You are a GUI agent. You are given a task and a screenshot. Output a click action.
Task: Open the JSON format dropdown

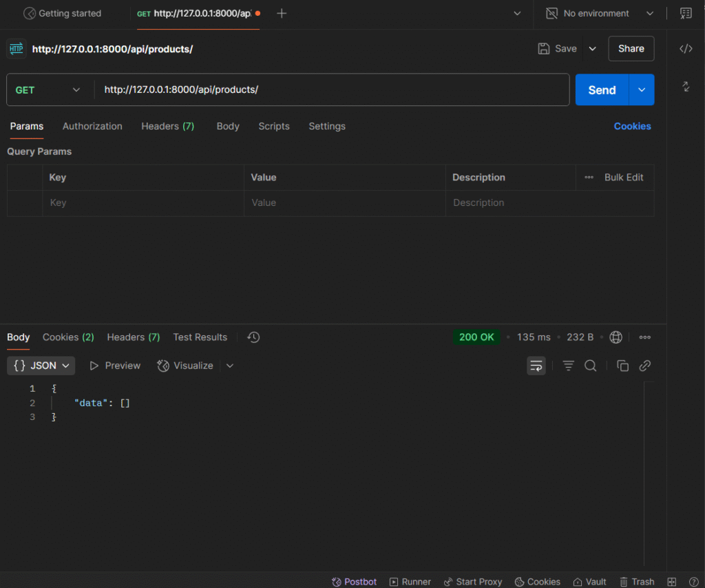click(x=41, y=366)
